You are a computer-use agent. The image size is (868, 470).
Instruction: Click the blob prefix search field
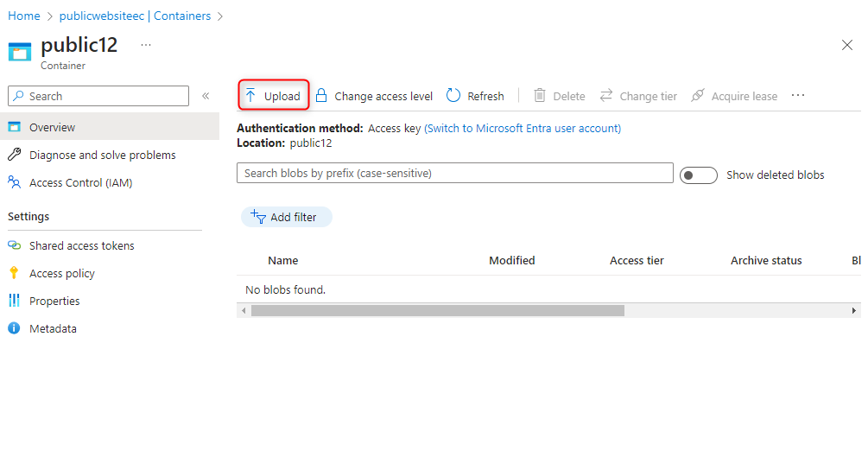[454, 174]
